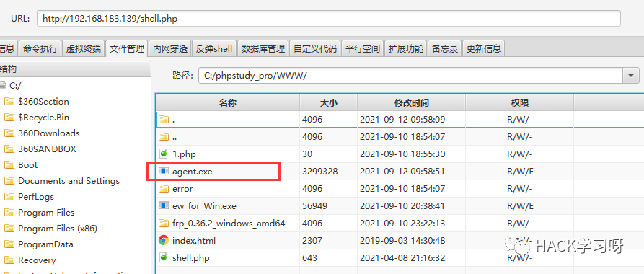This screenshot has width=644, height=274.
Task: Select the 1.php file icon
Action: pyautogui.click(x=164, y=154)
